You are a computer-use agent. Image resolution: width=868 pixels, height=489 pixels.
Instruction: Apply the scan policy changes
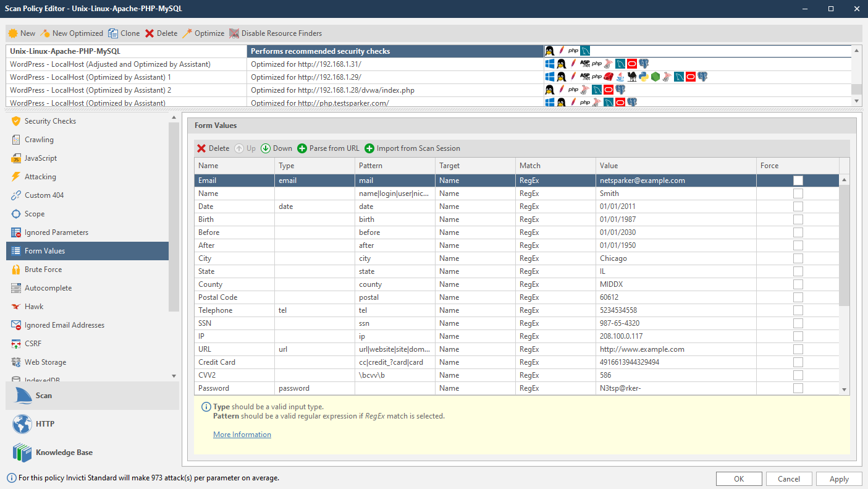tap(838, 478)
